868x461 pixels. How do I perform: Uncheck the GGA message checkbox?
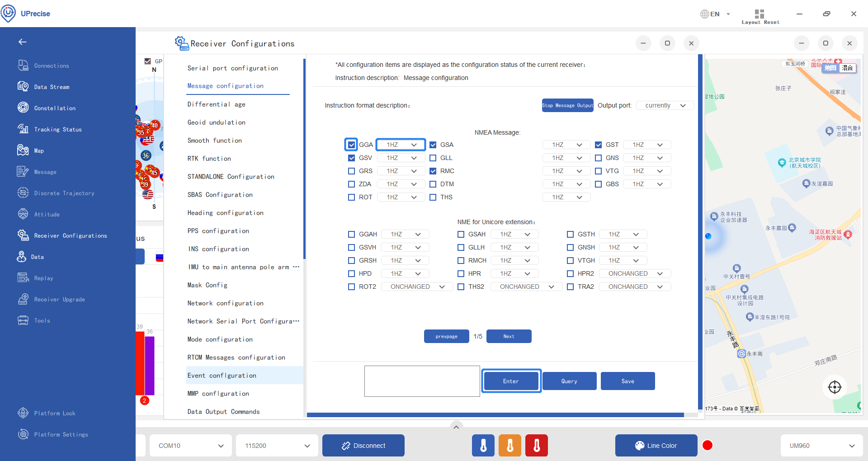tap(351, 145)
